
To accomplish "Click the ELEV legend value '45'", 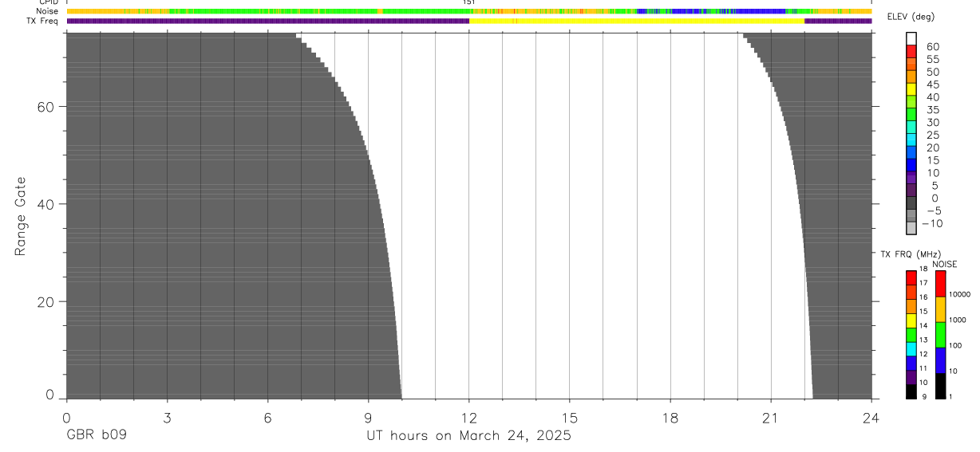I will tap(933, 85).
